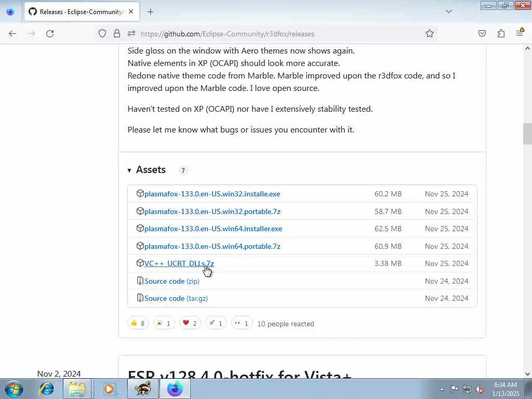Click the page vertical scrollbar thumb
The height and width of the screenshot is (399, 532).
[527, 134]
